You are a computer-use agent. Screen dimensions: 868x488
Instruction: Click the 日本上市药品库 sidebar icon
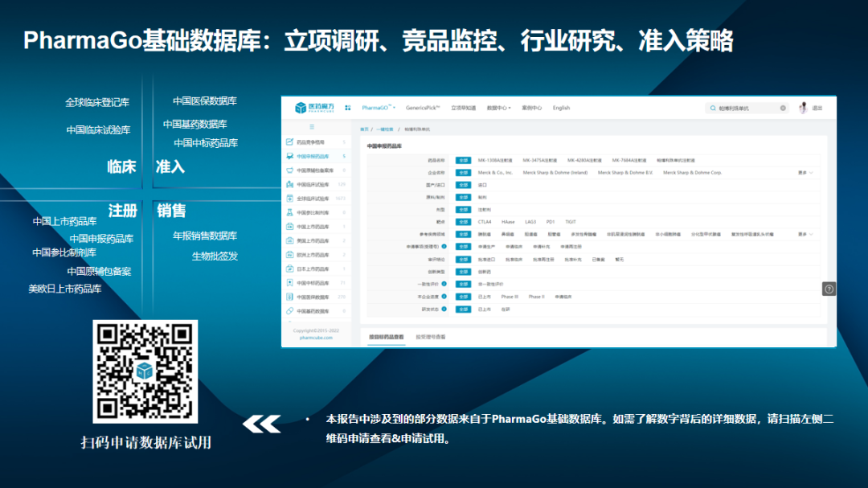point(289,269)
